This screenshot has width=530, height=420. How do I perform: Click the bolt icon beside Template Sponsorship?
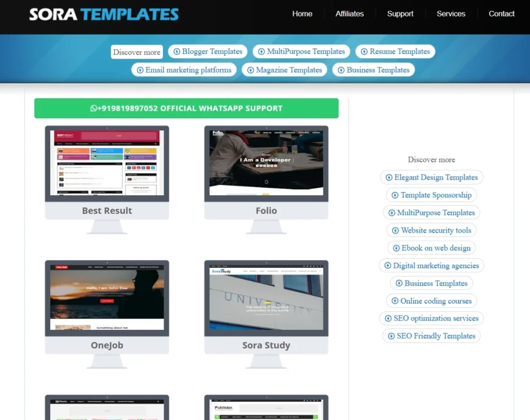pos(395,195)
